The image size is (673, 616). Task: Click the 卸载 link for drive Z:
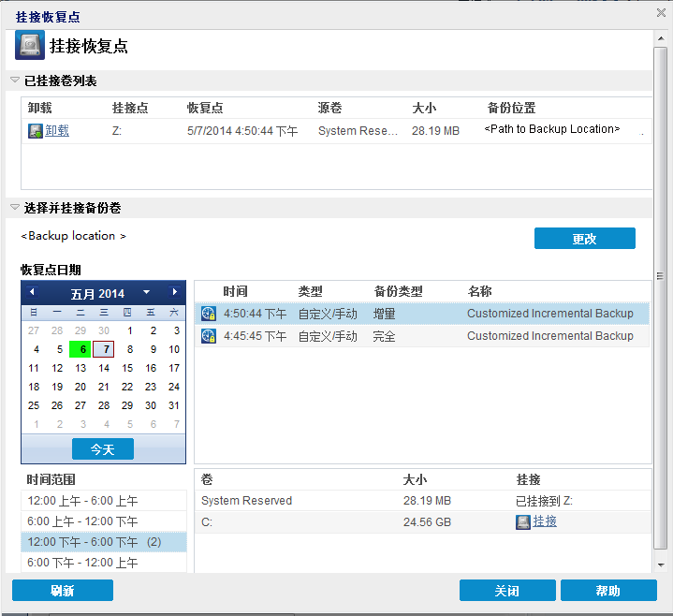click(x=57, y=130)
